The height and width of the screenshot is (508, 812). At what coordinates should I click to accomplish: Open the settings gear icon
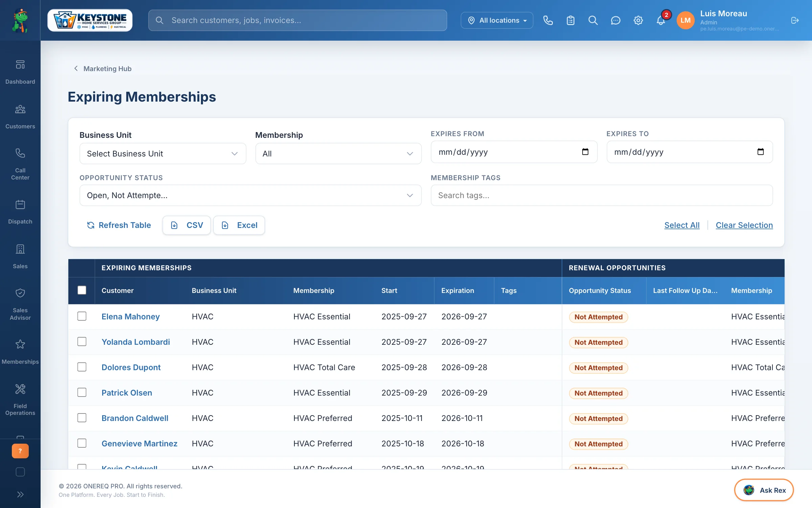click(638, 20)
